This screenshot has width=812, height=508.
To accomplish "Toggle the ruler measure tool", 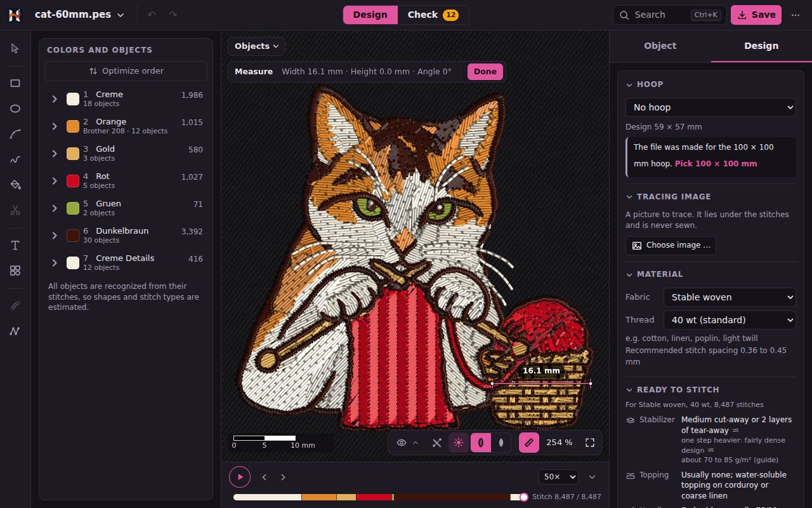I will click(x=529, y=443).
